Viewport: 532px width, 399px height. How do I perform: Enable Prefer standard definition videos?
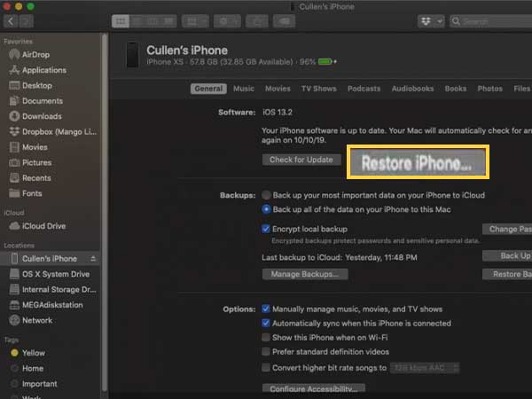pos(266,352)
